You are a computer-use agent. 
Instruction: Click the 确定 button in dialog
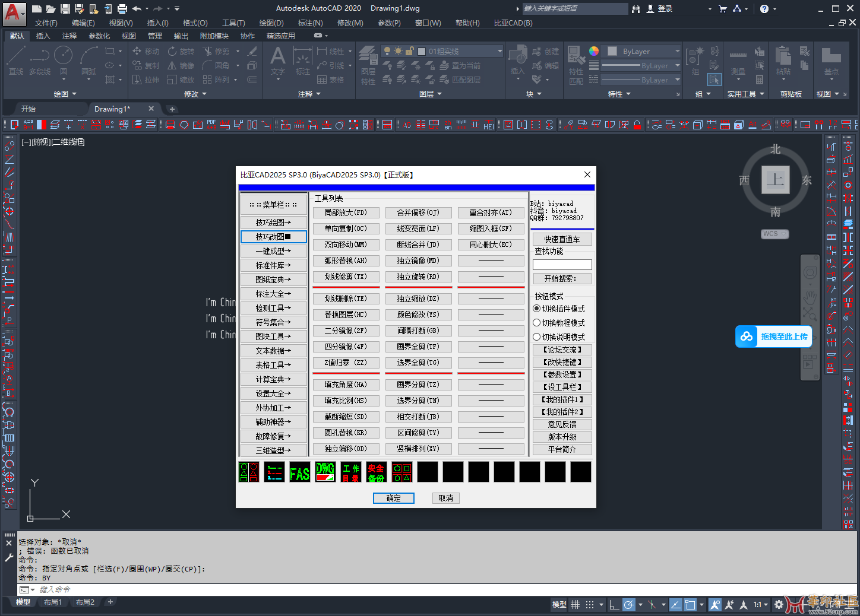[x=394, y=498]
